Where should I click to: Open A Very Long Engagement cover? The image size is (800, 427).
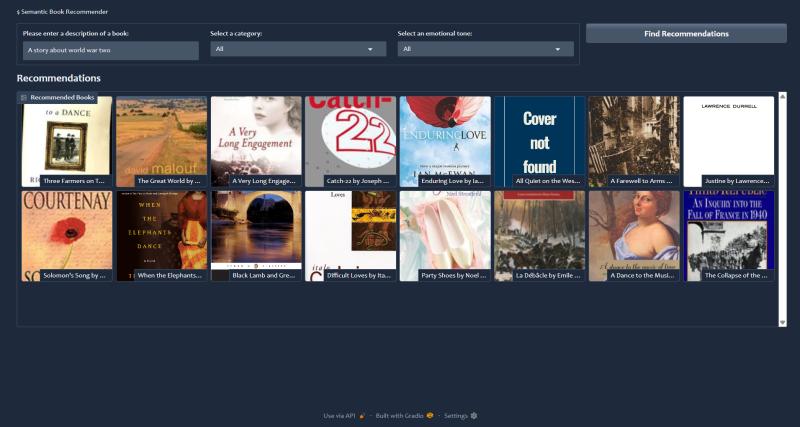pos(256,141)
